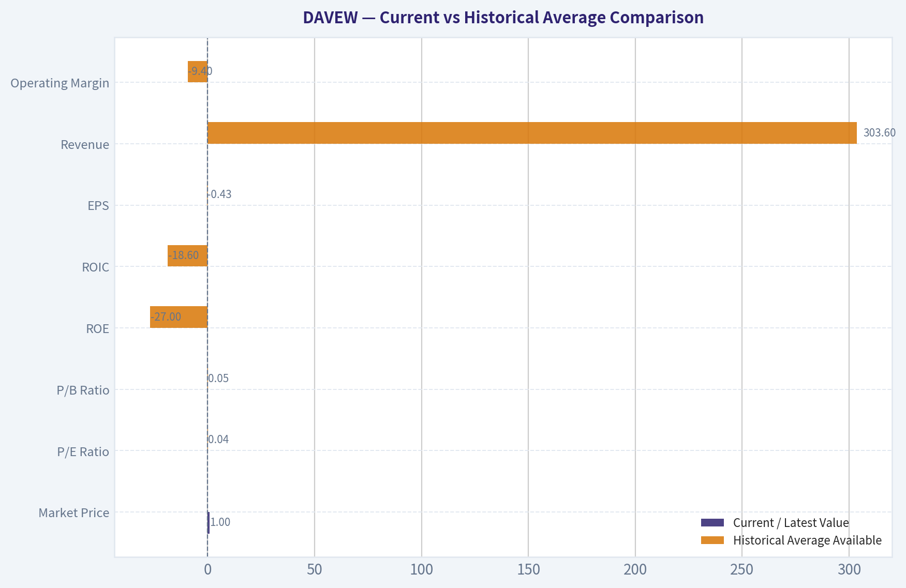Click the 'Historical Average Available' legend text
This screenshot has height=588, width=906.
[x=807, y=540]
